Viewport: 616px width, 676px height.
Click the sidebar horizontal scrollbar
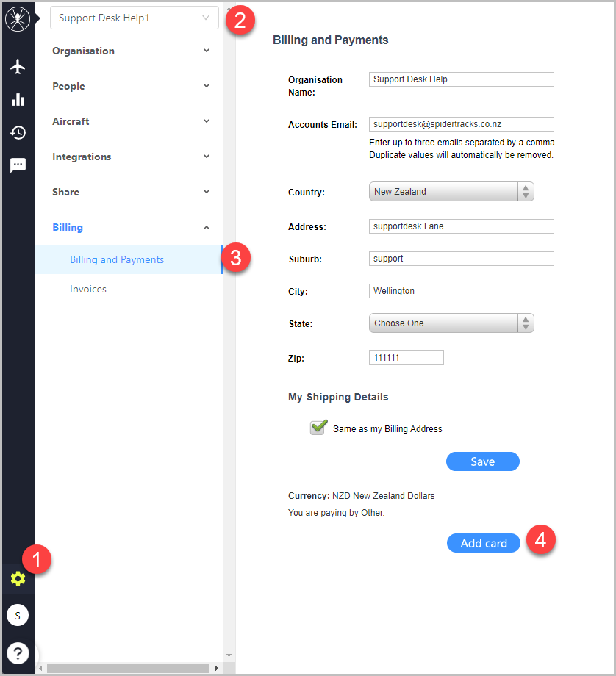click(x=128, y=668)
